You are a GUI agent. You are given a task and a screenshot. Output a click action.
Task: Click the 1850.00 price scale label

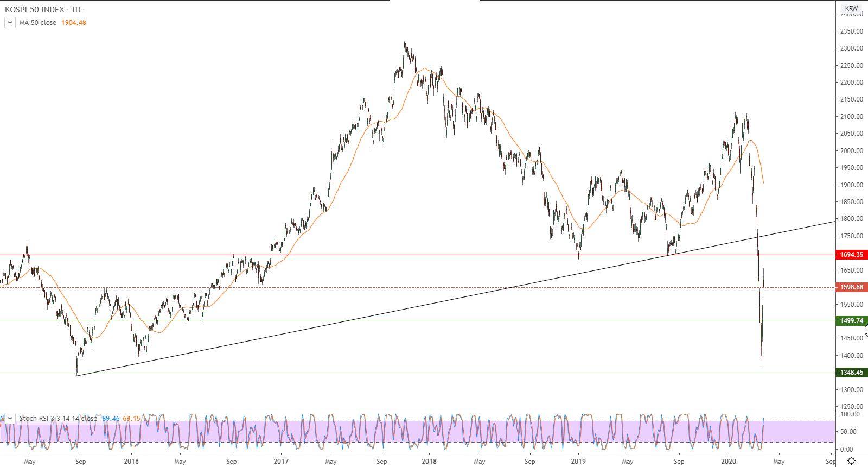tap(852, 202)
